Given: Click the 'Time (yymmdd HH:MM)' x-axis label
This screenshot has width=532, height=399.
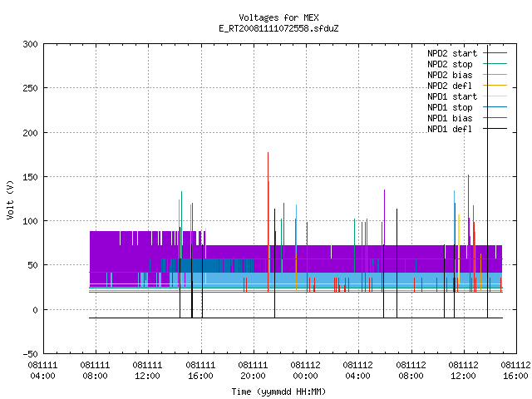Looking at the screenshot, I should point(278,392).
